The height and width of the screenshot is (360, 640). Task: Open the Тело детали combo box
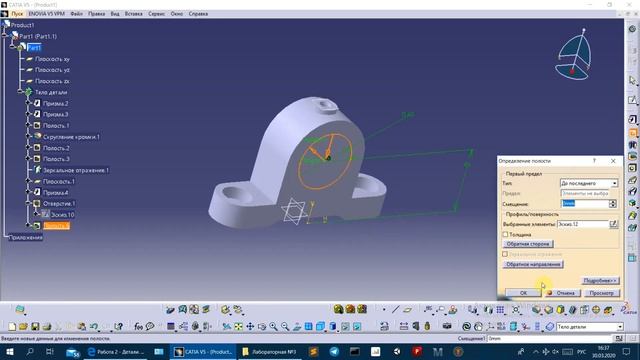click(x=589, y=327)
